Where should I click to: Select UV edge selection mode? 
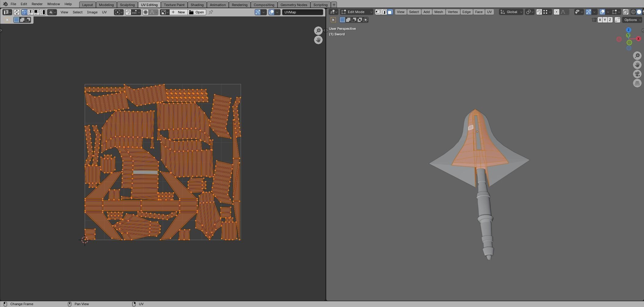tap(30, 12)
